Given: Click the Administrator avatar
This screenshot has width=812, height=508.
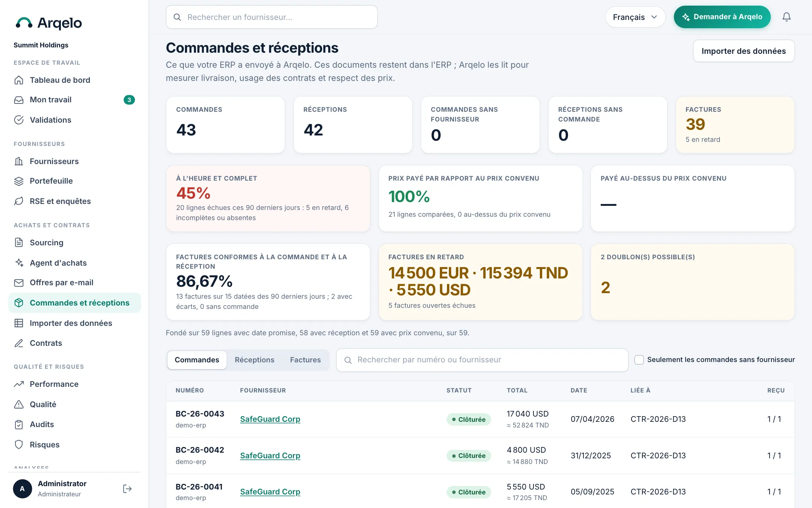Looking at the screenshot, I should pos(22,489).
